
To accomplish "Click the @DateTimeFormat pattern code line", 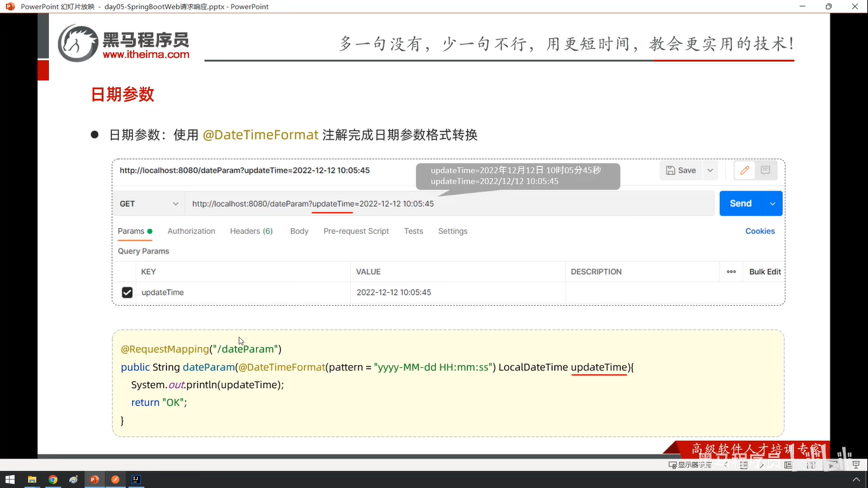I will [377, 367].
